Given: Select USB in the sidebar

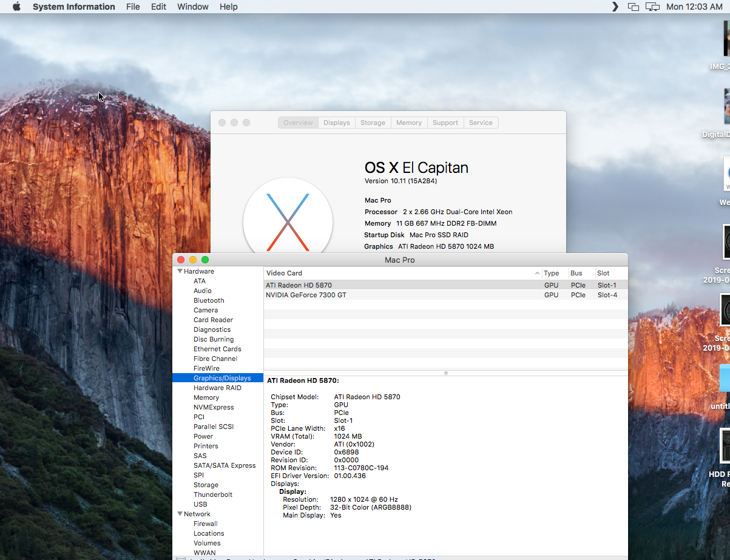Looking at the screenshot, I should click(200, 504).
